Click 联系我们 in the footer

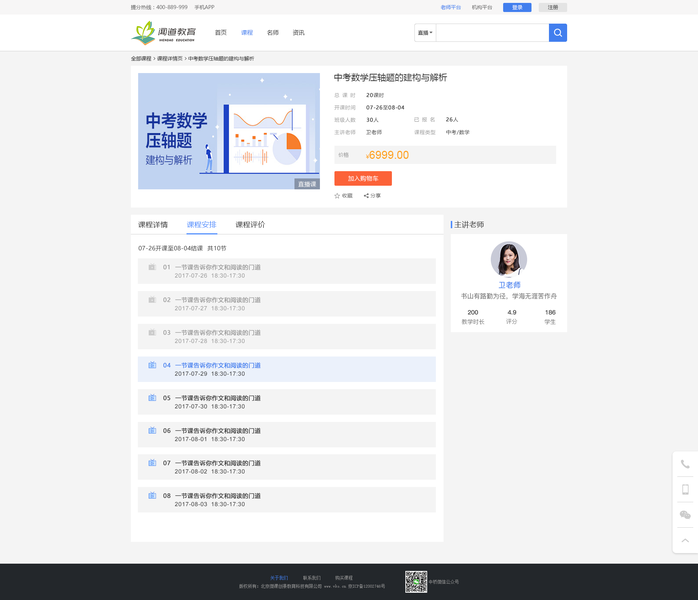pos(312,578)
